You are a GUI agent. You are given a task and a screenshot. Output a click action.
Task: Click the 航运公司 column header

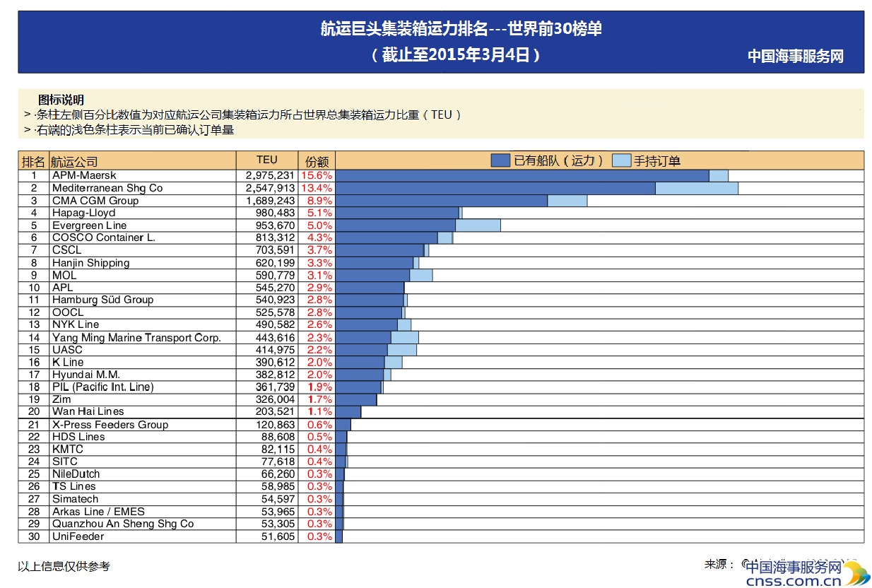coord(74,162)
